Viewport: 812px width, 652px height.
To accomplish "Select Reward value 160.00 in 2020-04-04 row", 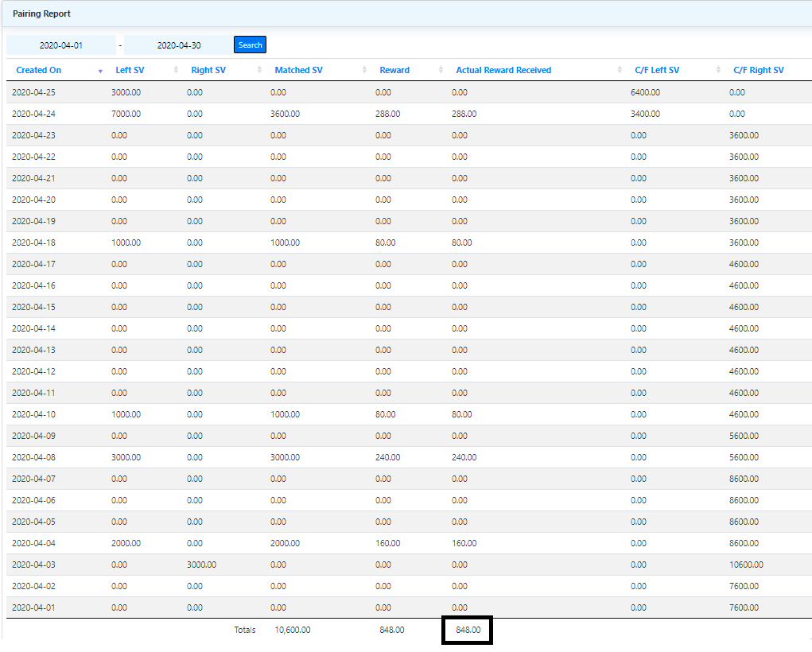I will point(388,543).
